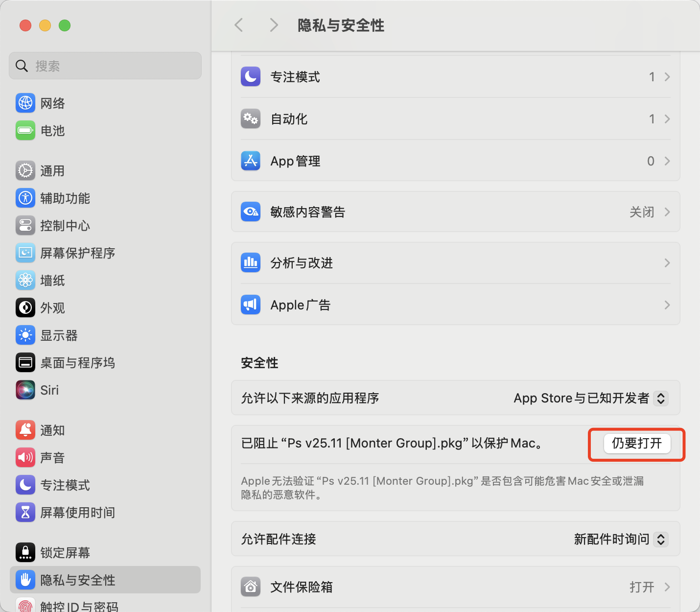The width and height of the screenshot is (700, 612).
Task: Click the Sound speaker icon
Action: pyautogui.click(x=25, y=458)
